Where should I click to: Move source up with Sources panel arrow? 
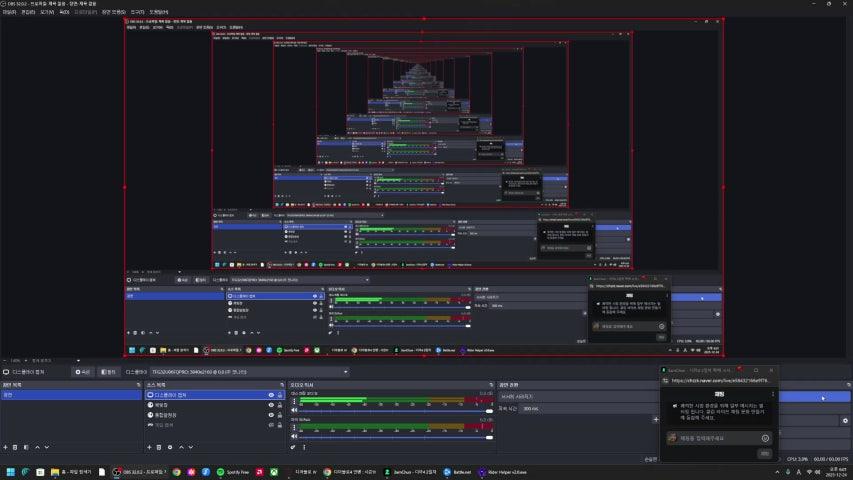[x=182, y=447]
